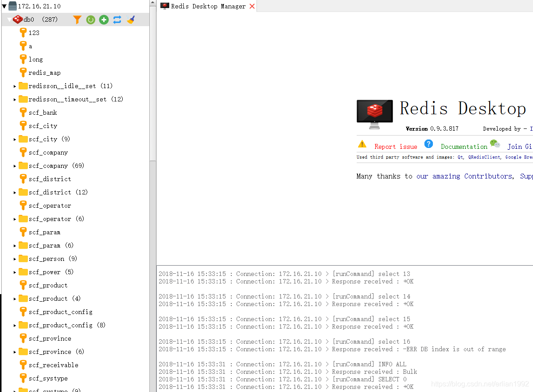The height and width of the screenshot is (392, 533).
Task: Click the folder icon of scf_power (5)
Action: [x=23, y=272]
